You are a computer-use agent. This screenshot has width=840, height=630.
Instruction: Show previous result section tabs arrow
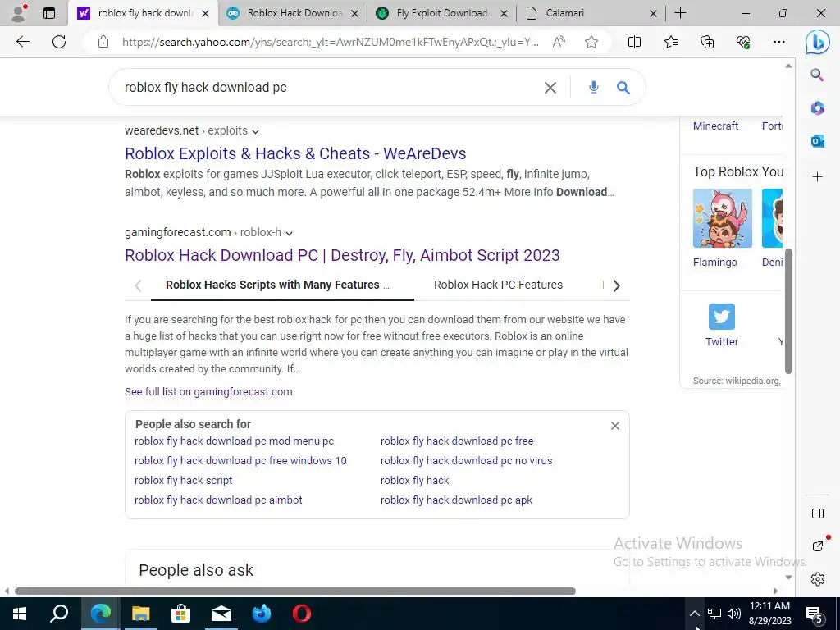tap(138, 285)
